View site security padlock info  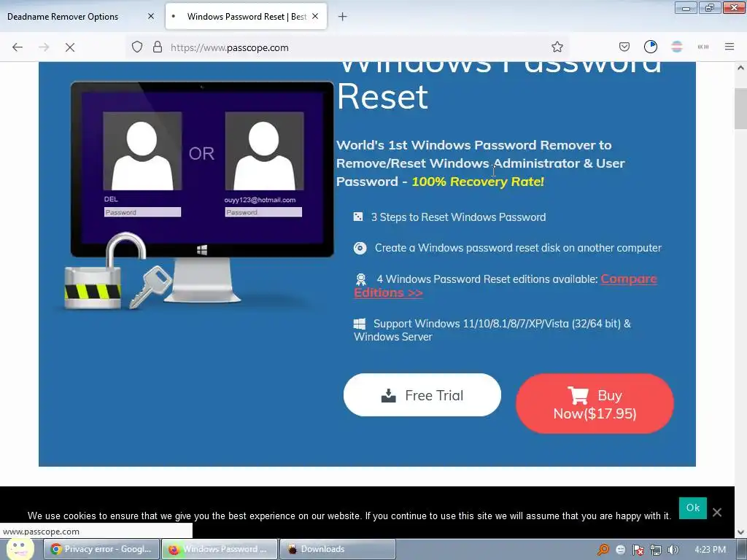tap(158, 47)
